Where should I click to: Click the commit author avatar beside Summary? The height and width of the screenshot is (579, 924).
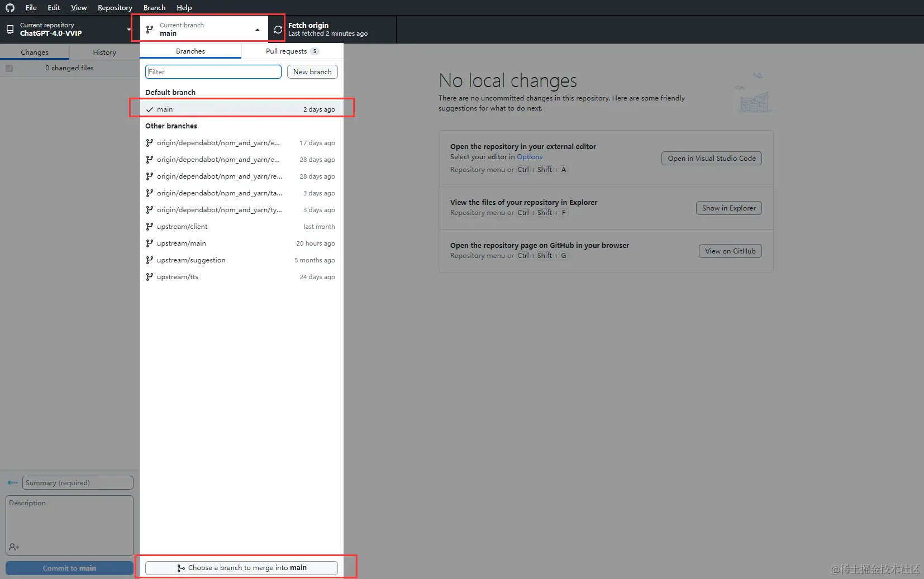pyautogui.click(x=12, y=482)
